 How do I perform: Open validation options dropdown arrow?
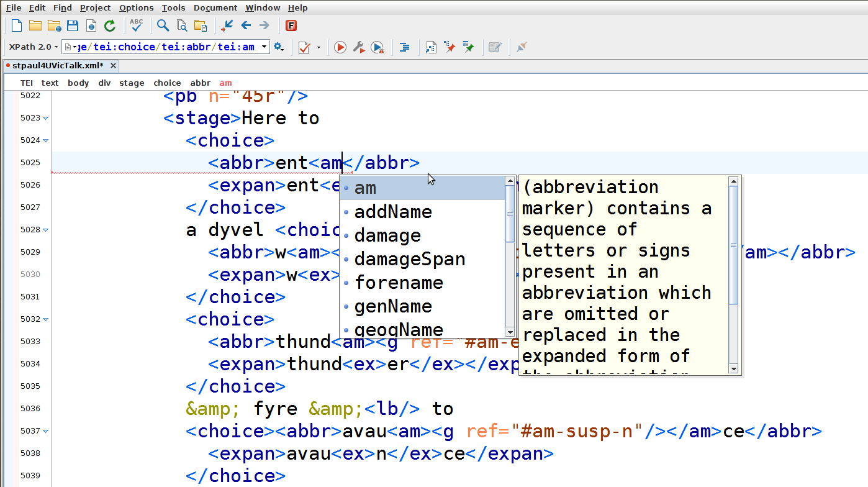pyautogui.click(x=319, y=47)
